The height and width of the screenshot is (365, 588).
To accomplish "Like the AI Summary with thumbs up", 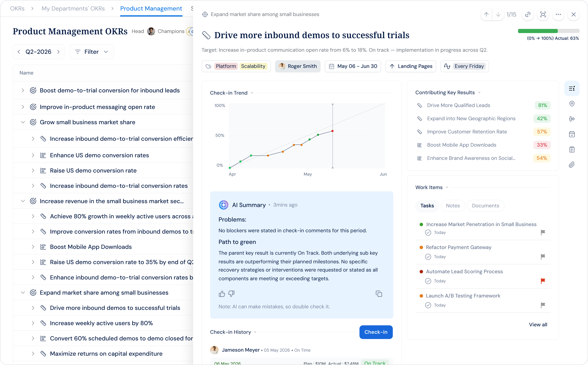I will click(x=222, y=294).
